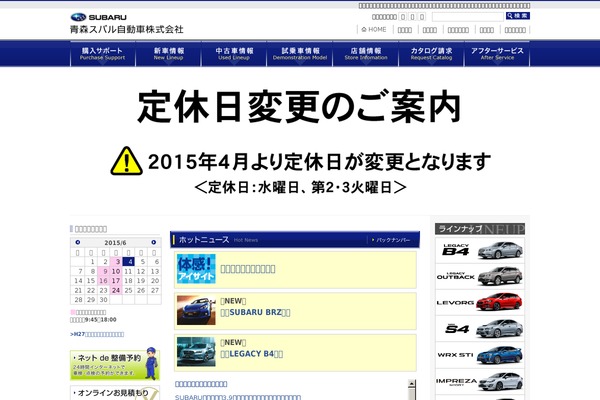The image size is (600, 400).
Task: Click the 定休日変更のご案内 banner heading
Action: pos(299,107)
